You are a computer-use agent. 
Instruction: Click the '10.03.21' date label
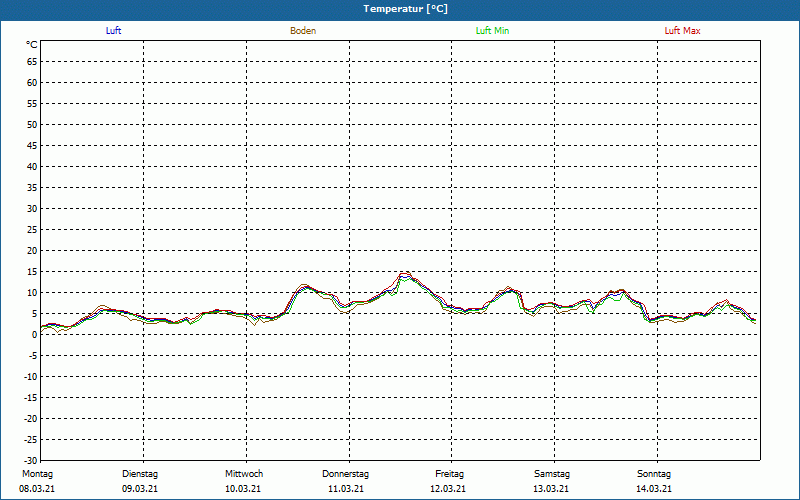click(243, 489)
